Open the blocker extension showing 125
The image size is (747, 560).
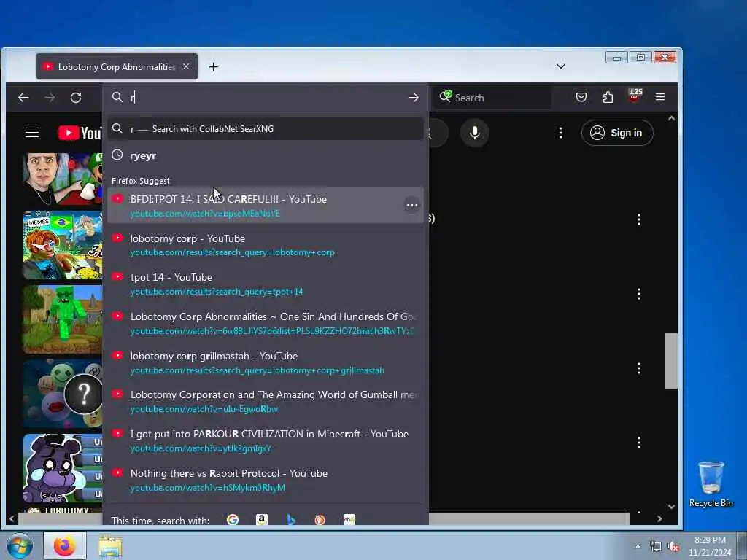(x=635, y=96)
